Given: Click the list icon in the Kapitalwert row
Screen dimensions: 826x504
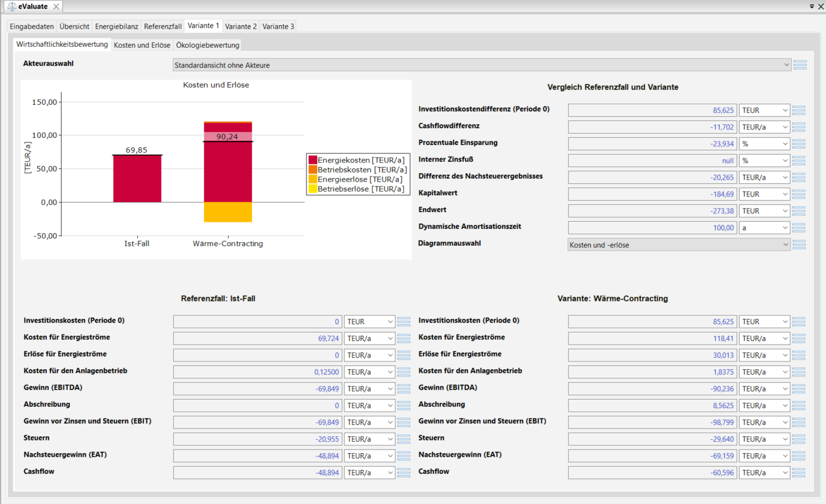Looking at the screenshot, I should (x=798, y=194).
